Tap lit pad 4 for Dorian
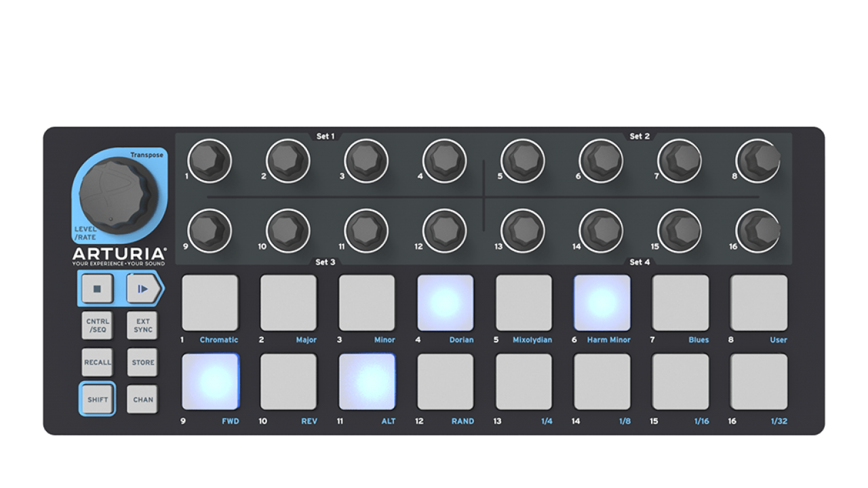868x488 pixels. [x=445, y=302]
